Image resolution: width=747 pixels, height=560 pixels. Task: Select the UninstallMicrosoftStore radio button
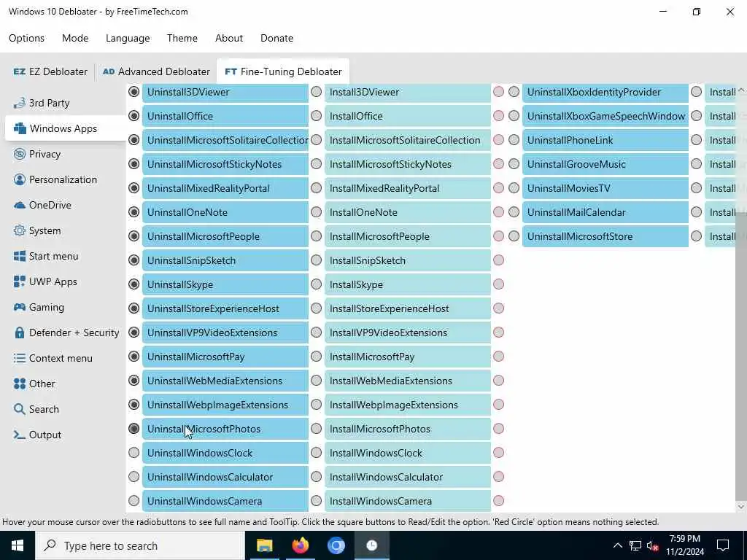(x=514, y=236)
